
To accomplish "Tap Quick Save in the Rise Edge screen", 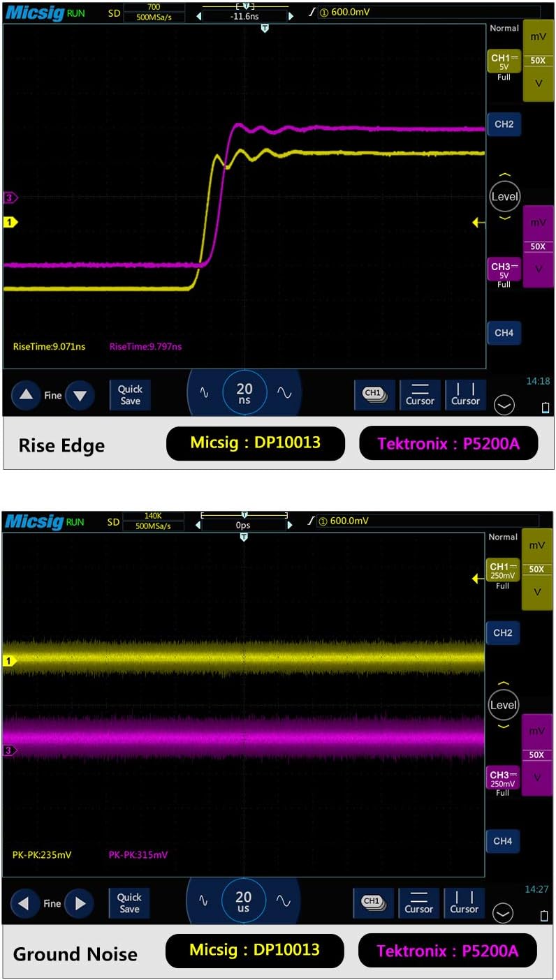I will (130, 395).
